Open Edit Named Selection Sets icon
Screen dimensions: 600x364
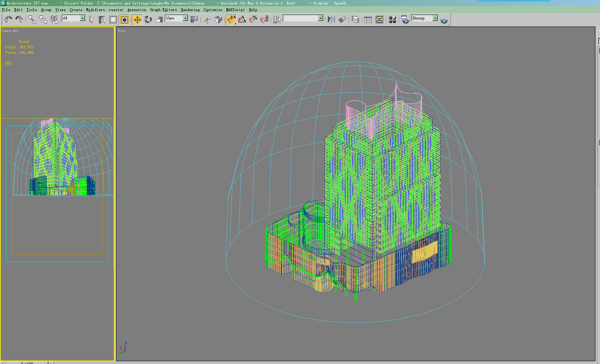pyautogui.click(x=277, y=20)
